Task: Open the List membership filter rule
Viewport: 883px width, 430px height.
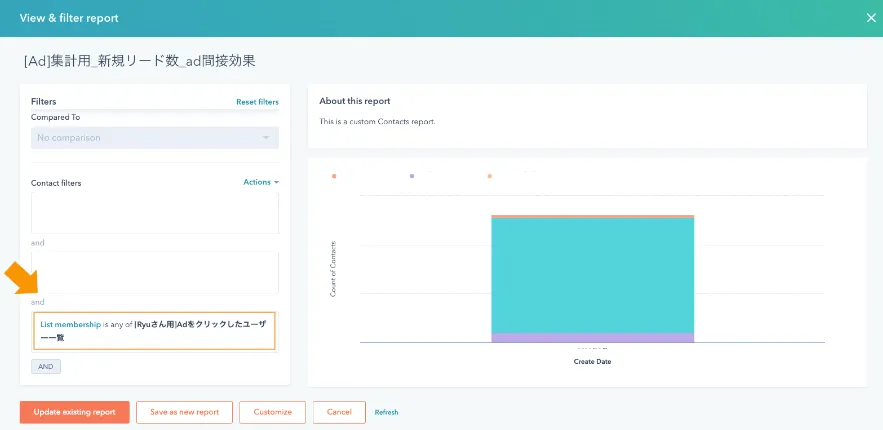Action: 154,331
